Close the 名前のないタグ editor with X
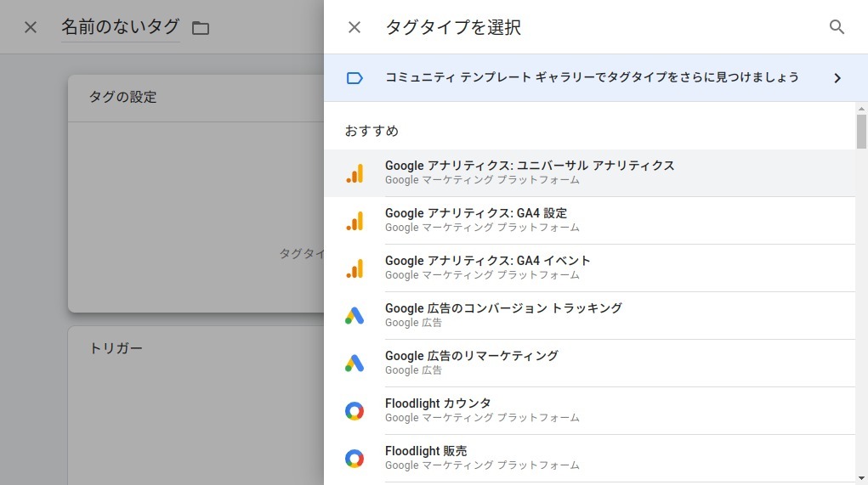 point(31,27)
